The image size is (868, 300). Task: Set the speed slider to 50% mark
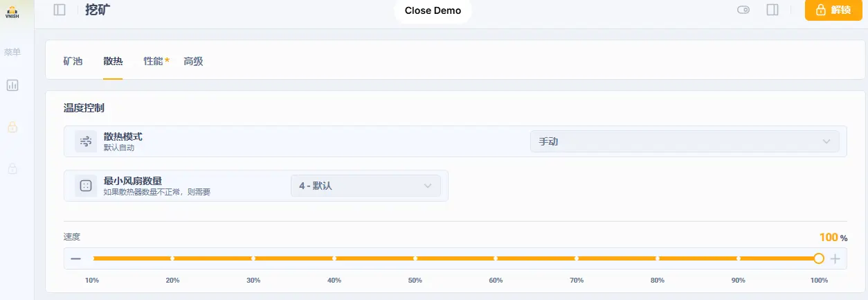415,258
